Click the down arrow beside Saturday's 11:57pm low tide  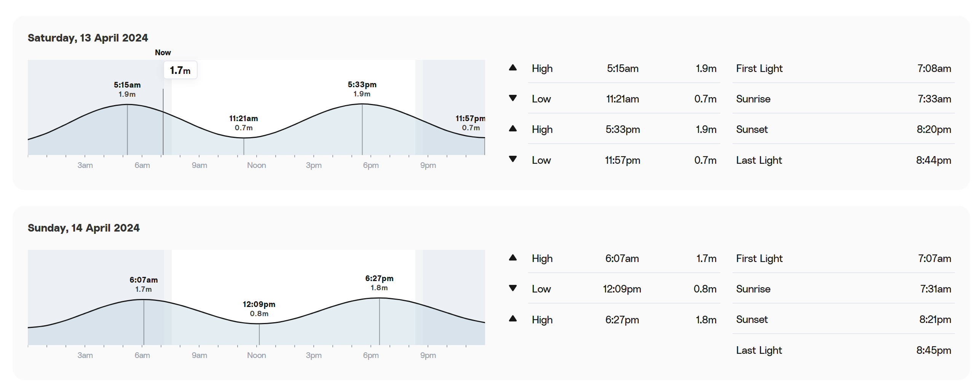[512, 159]
